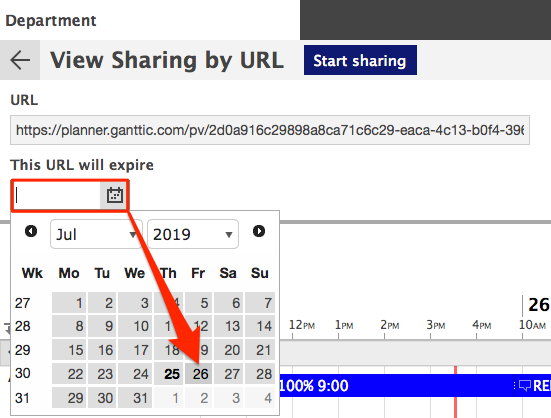Click the back arrow icon
The width and height of the screenshot is (551, 418).
[x=20, y=60]
